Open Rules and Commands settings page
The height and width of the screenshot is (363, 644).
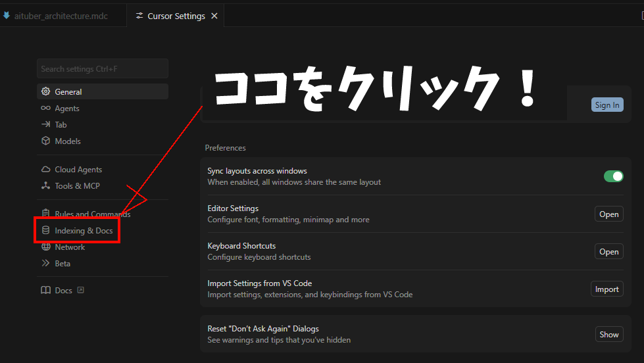click(x=92, y=214)
